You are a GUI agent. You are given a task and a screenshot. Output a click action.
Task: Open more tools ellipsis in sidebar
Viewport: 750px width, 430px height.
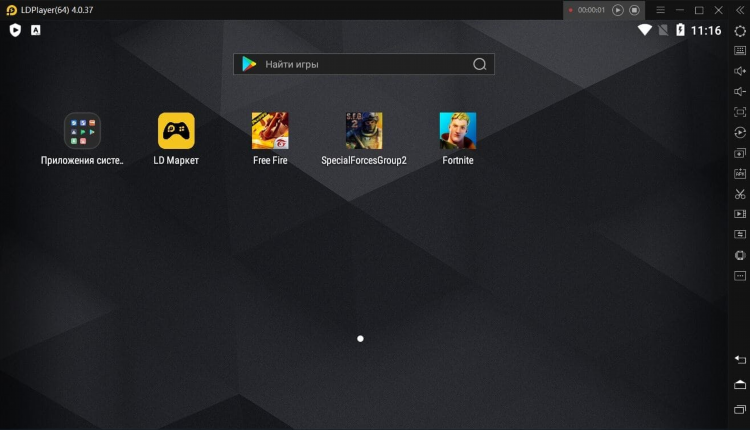[740, 276]
